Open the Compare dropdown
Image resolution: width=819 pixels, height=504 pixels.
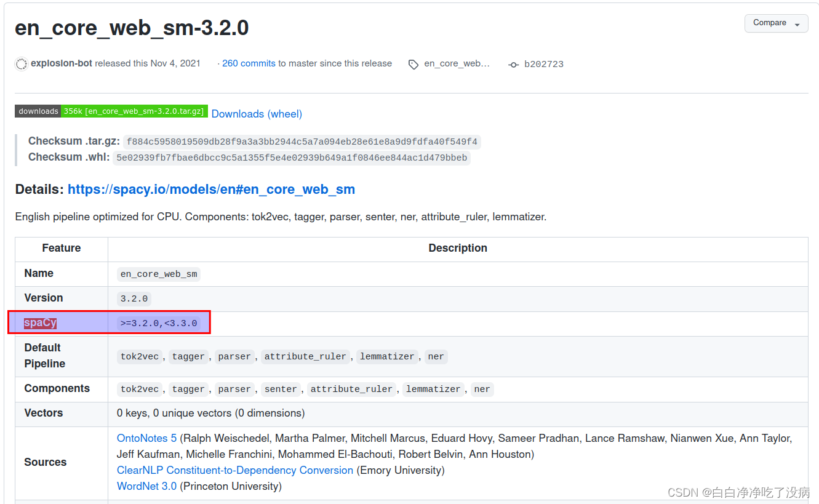(776, 23)
